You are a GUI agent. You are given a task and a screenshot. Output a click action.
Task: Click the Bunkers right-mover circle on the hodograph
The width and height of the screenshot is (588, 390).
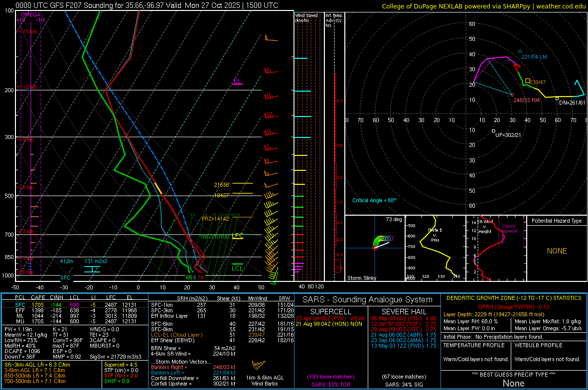(512, 95)
